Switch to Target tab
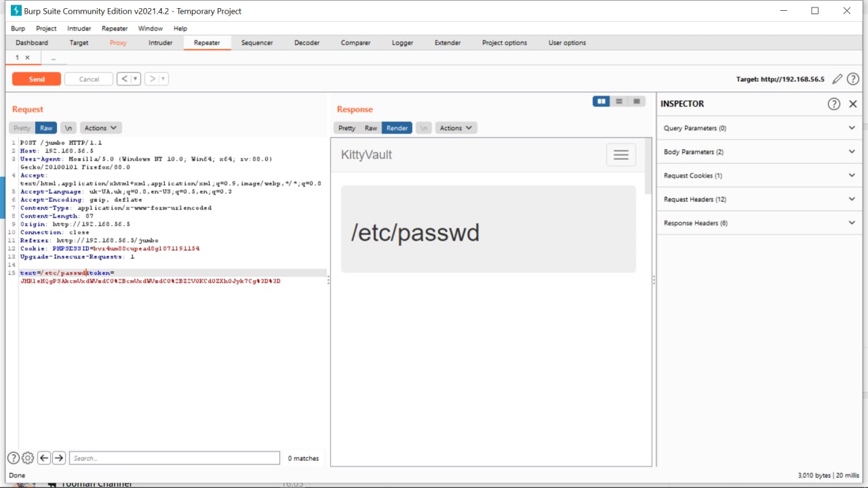The image size is (868, 488). [x=79, y=43]
